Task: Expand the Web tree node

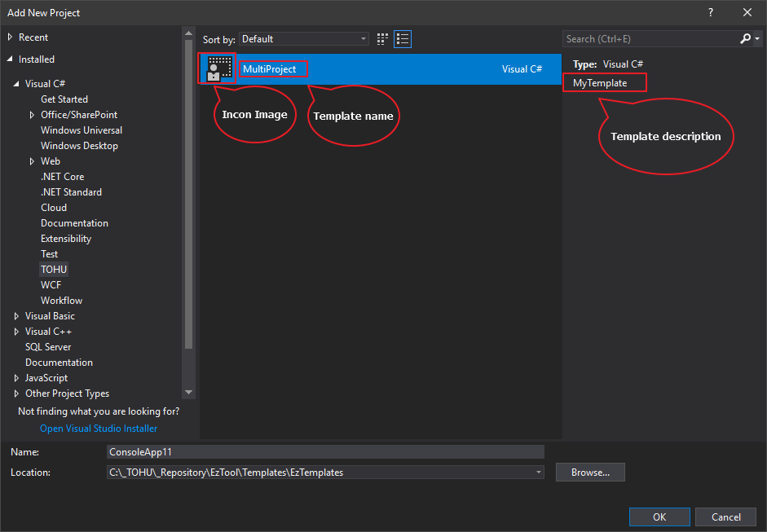Action: (x=33, y=160)
